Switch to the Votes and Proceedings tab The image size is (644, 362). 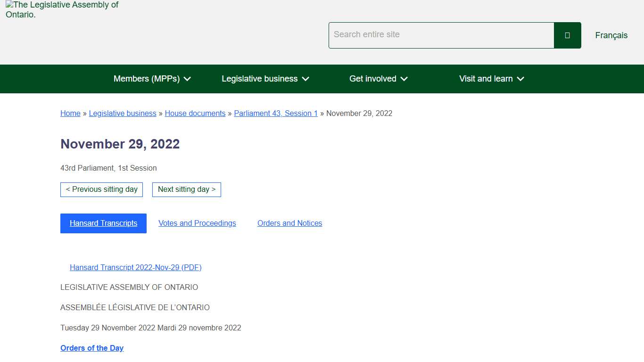click(197, 223)
